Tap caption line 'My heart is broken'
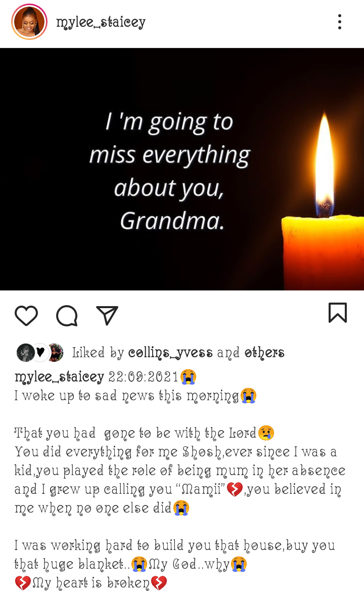The image size is (364, 591). pyautogui.click(x=90, y=583)
